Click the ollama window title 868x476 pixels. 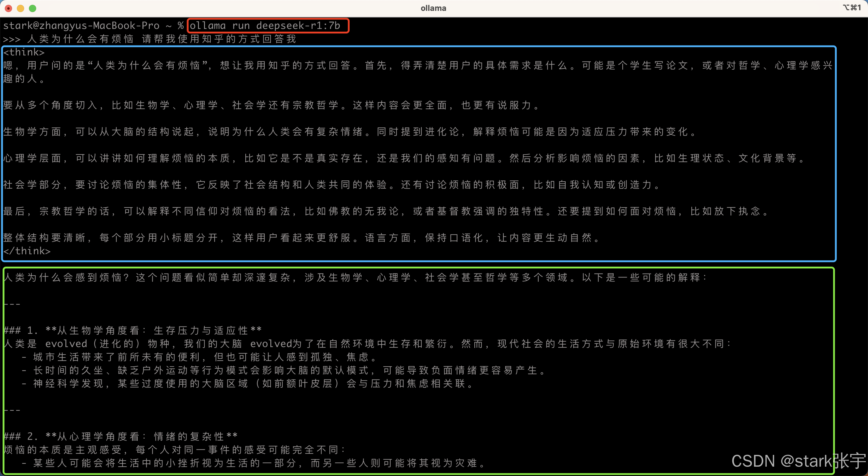point(433,8)
